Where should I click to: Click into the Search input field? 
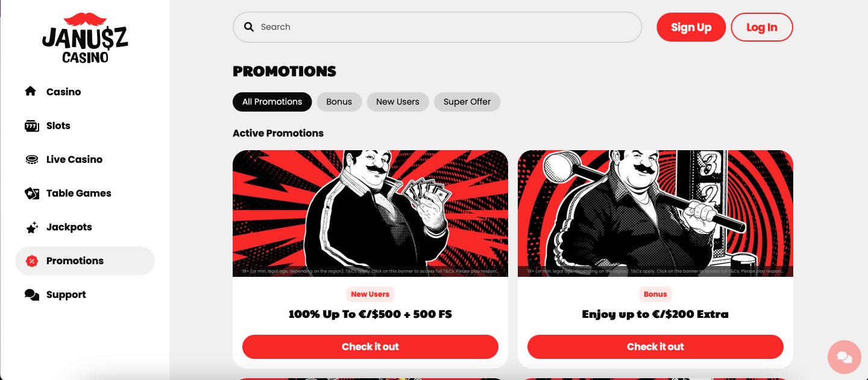(437, 27)
